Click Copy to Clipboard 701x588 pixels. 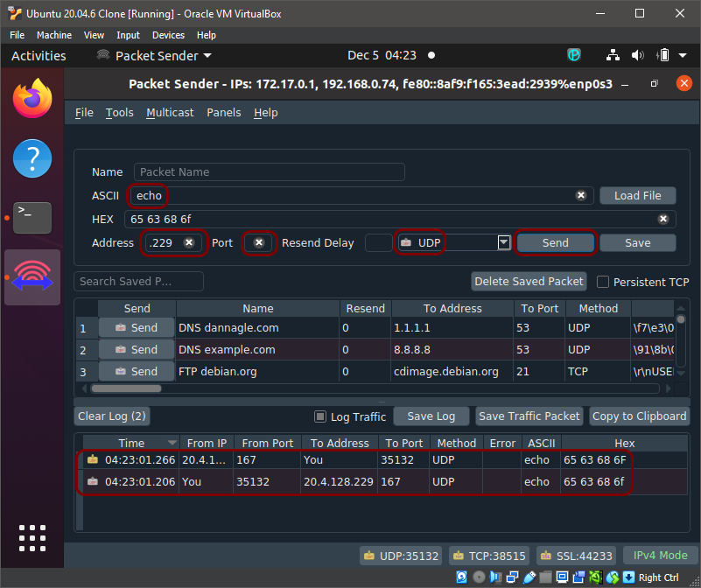[640, 416]
